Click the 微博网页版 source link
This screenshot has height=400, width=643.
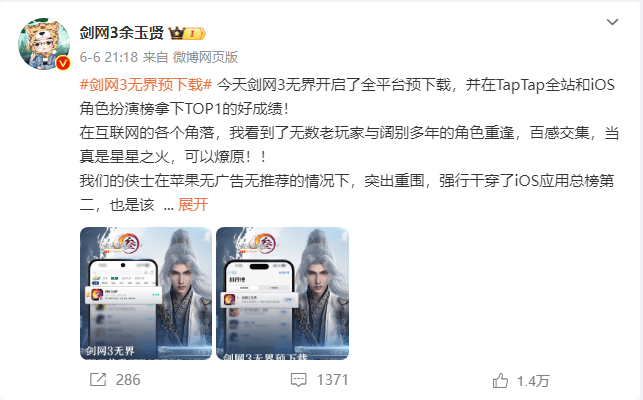[x=205, y=57]
